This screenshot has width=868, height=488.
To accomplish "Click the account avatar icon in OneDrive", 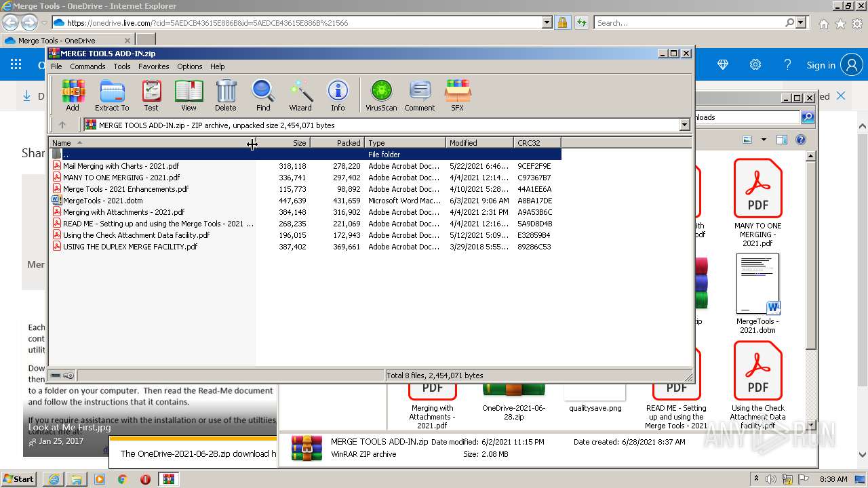I will point(852,65).
